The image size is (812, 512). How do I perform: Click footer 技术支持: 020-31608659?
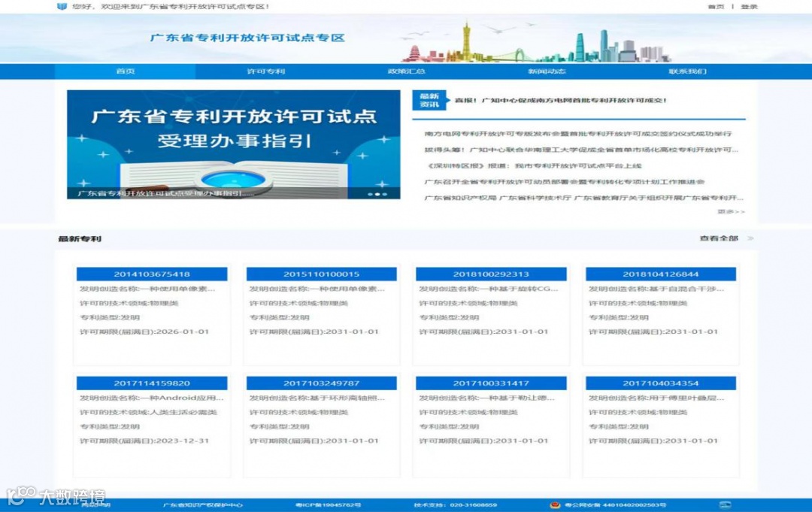pyautogui.click(x=456, y=504)
